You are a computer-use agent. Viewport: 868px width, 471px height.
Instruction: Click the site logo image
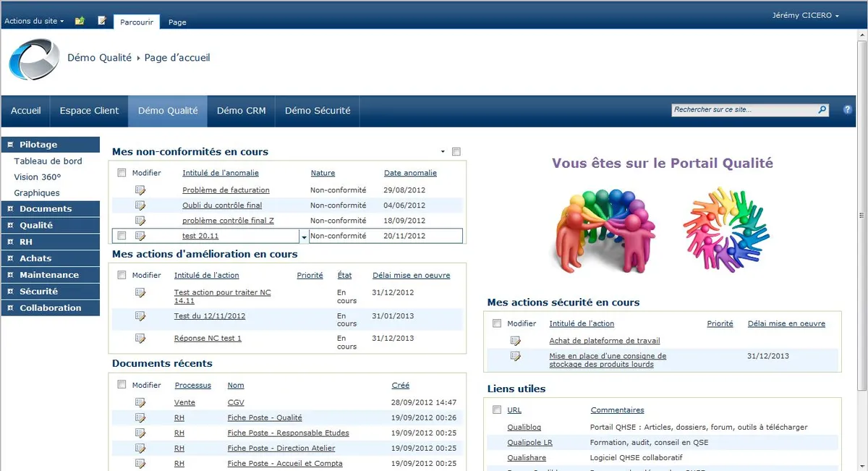[34, 59]
